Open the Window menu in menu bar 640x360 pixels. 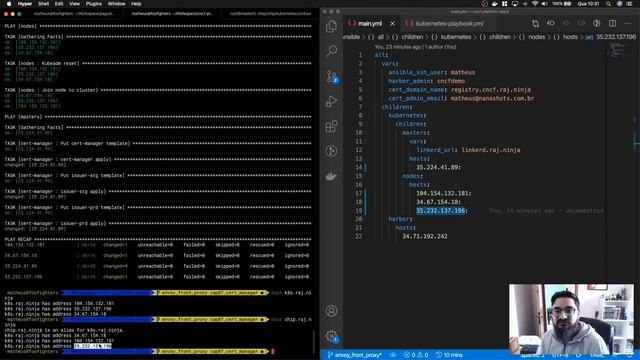116,4
